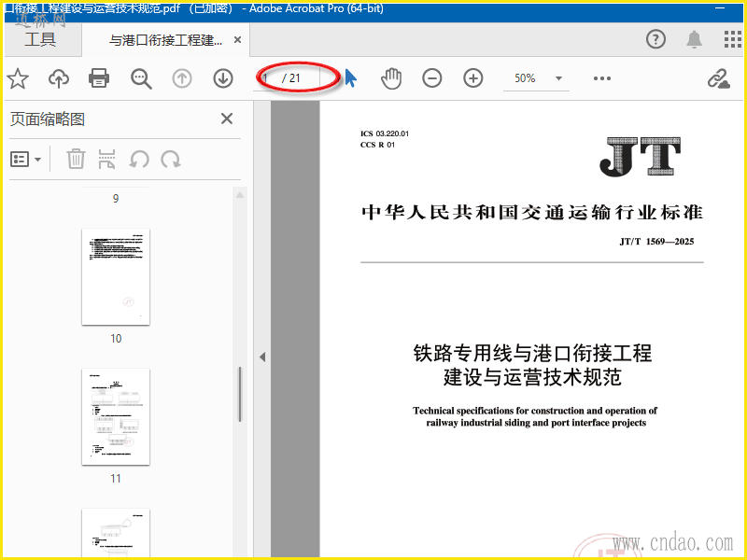Minimize the Acrobat window

(x=720, y=7)
